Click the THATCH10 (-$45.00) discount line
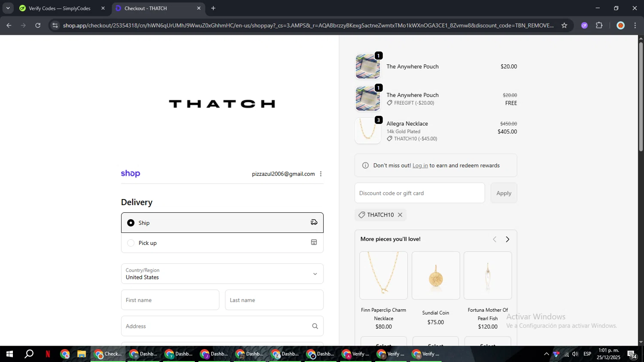 (412, 139)
